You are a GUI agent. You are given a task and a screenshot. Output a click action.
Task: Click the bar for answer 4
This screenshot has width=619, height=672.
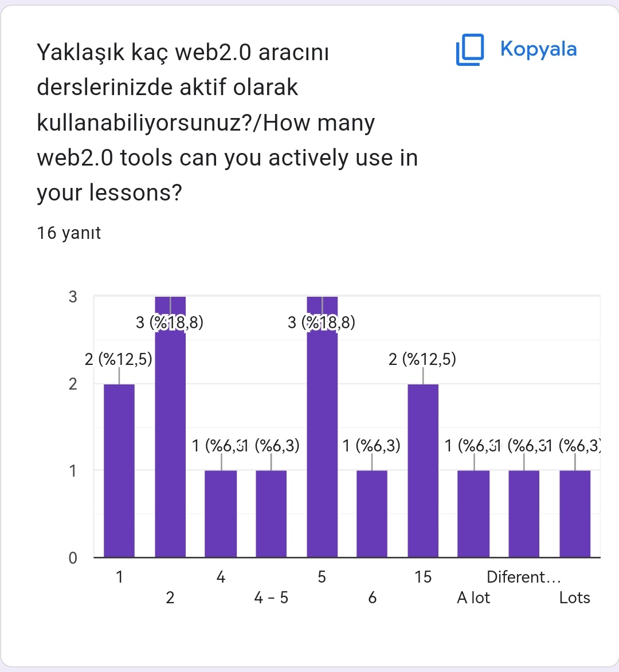click(x=221, y=513)
